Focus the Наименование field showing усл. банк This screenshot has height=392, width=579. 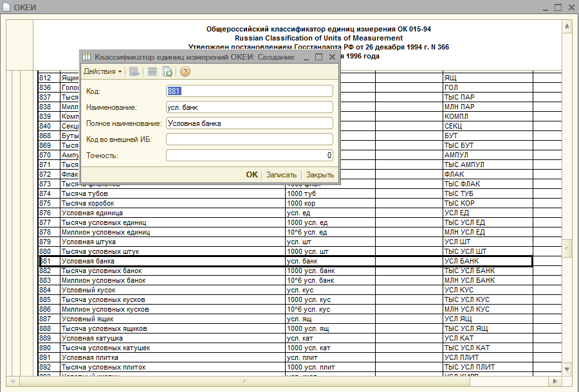tap(250, 107)
